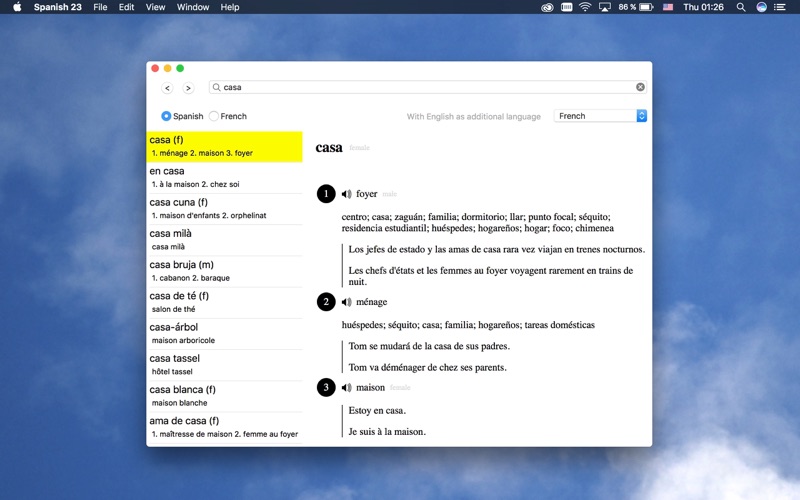This screenshot has width=800, height=500.
Task: Select the French radio button
Action: tap(214, 116)
